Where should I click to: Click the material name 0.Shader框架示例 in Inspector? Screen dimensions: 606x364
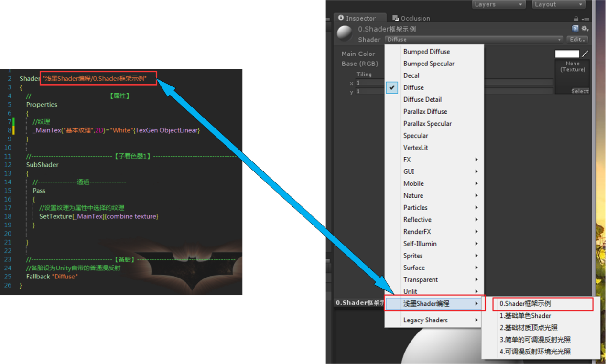tap(387, 29)
